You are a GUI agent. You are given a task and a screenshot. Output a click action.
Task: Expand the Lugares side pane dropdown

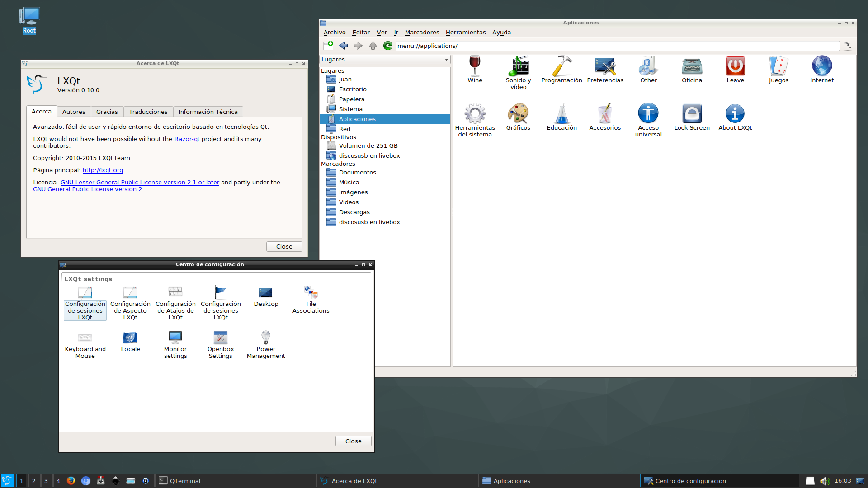pos(446,60)
